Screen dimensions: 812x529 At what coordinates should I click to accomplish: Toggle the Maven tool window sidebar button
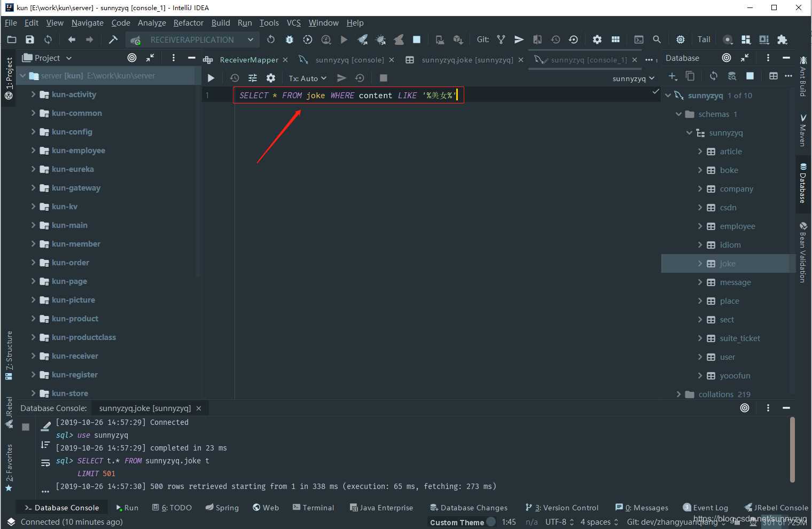tap(803, 130)
